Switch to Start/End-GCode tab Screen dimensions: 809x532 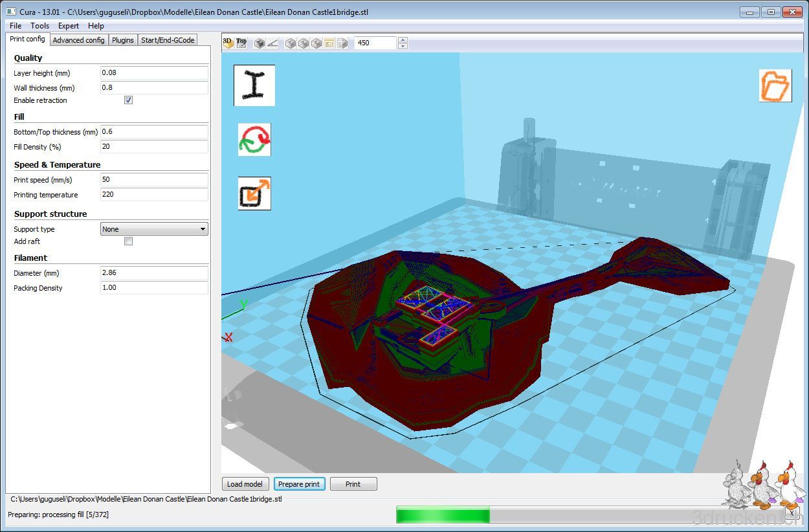(x=168, y=40)
